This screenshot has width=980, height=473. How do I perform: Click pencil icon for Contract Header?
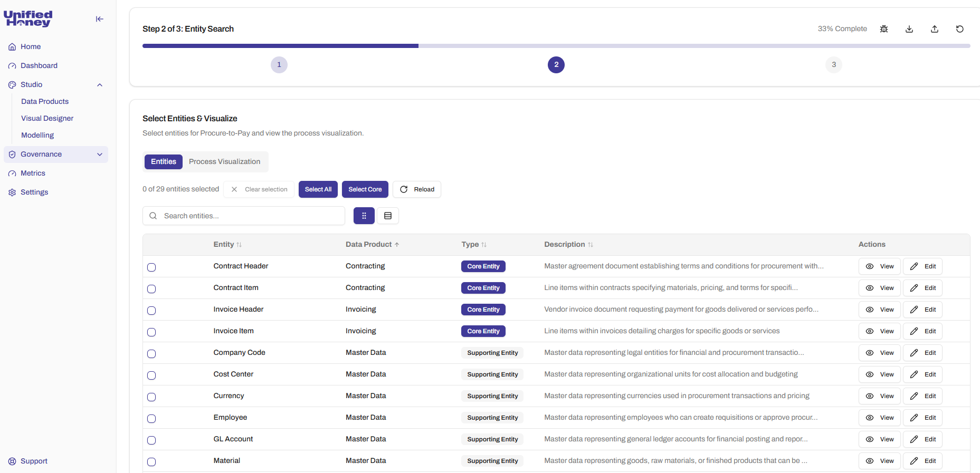(914, 266)
